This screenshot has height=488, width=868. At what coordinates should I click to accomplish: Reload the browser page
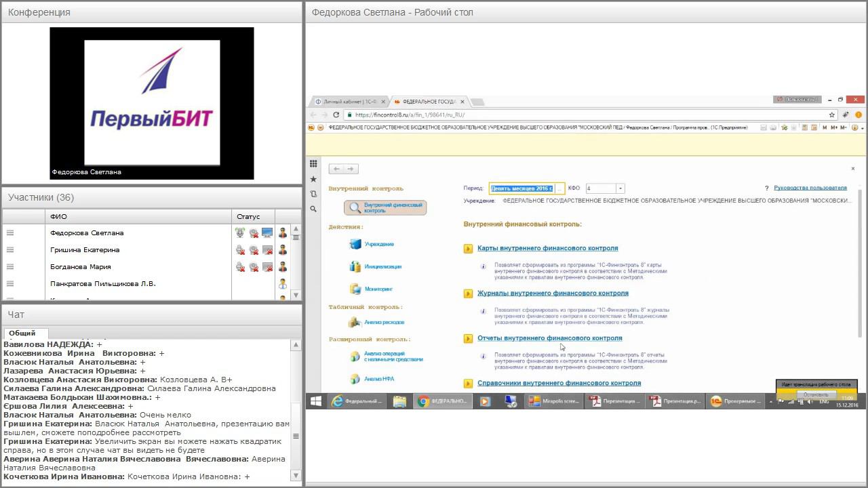coord(336,115)
